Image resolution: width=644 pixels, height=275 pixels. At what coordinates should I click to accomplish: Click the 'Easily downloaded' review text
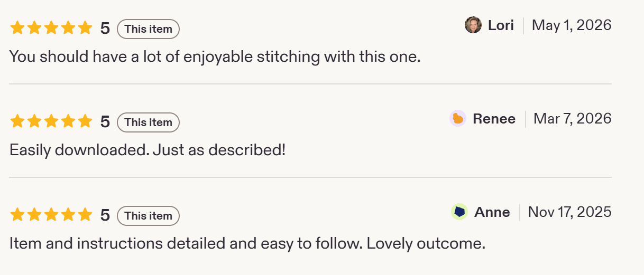[x=79, y=150]
